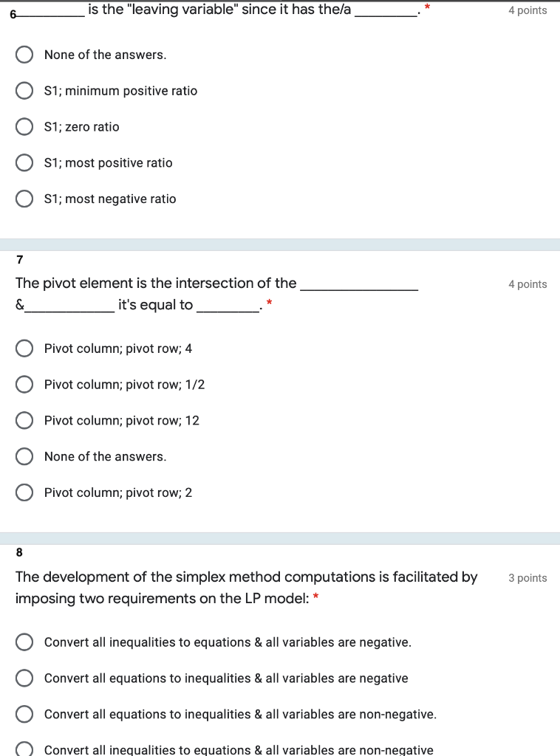Select equations-to-inequalities with non-negative variables option

(x=24, y=714)
